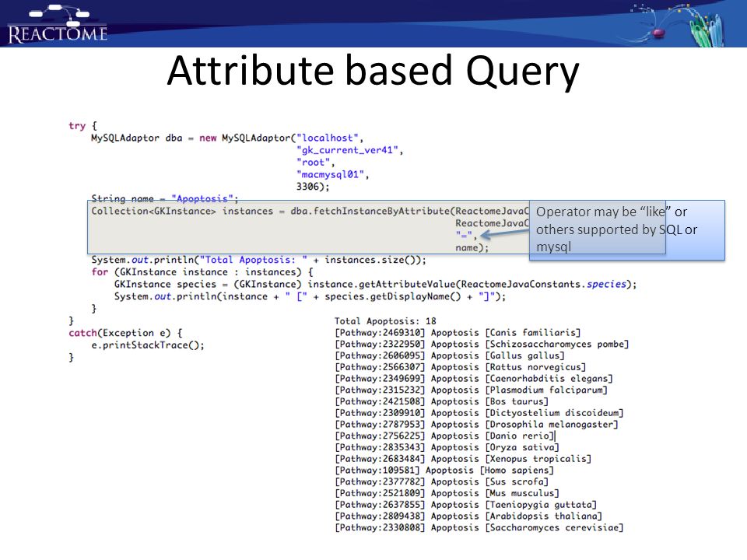Click the "Attribute based Query" slide title
Viewport: 747px width, 560px height.
pos(373,72)
